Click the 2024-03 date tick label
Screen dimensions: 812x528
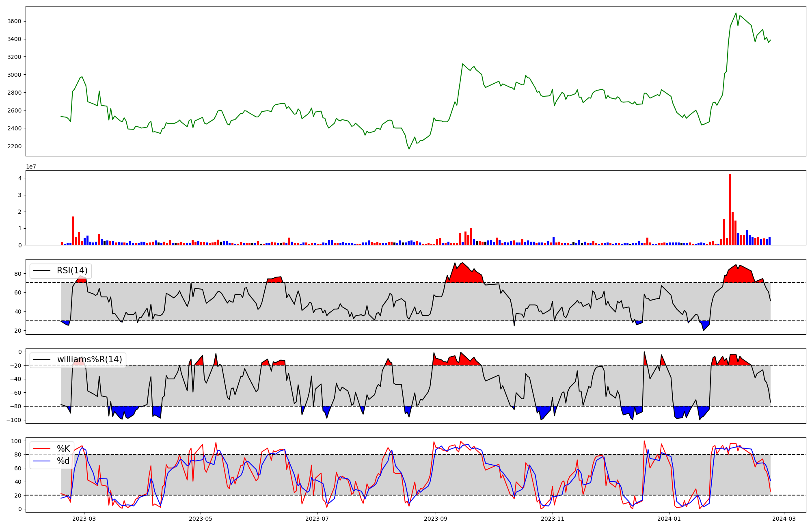[x=784, y=519]
